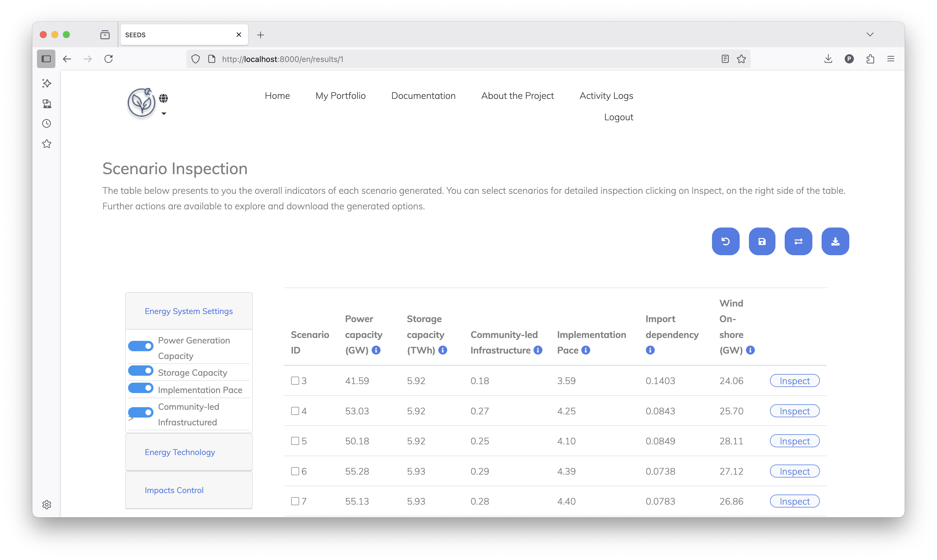Open Activity Logs page

click(606, 96)
